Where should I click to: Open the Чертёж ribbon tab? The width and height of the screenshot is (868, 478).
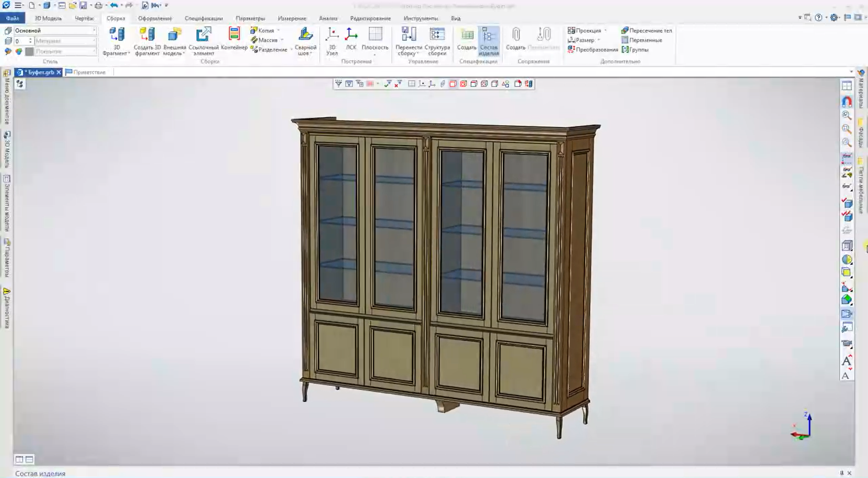(x=84, y=18)
